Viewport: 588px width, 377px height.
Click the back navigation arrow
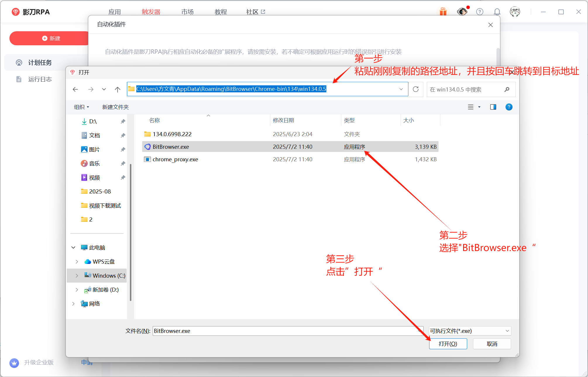[x=75, y=89]
